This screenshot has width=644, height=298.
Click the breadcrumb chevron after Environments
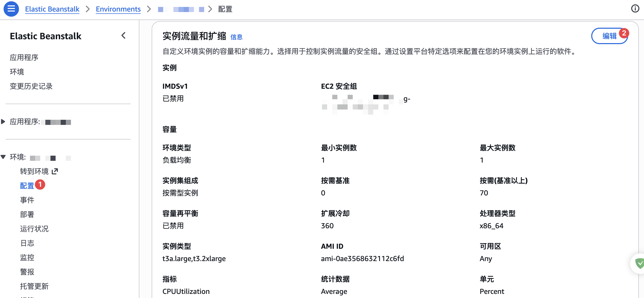click(149, 9)
